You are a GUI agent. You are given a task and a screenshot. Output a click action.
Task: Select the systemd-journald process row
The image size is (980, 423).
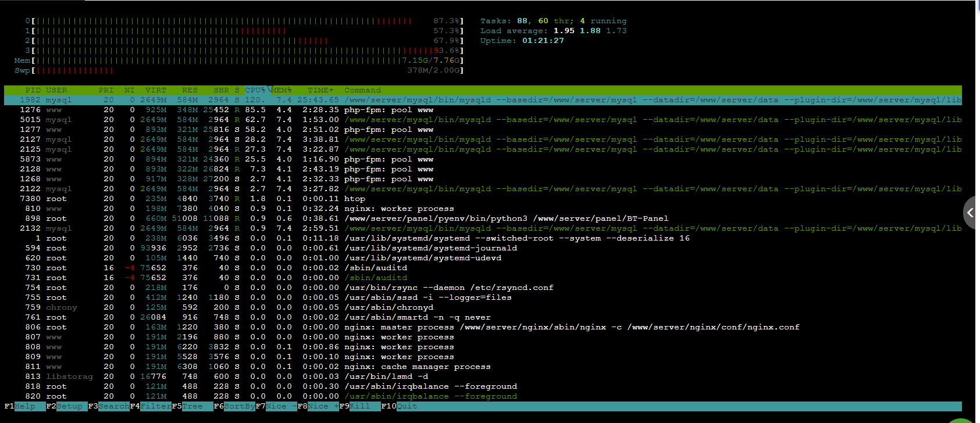tap(483, 248)
